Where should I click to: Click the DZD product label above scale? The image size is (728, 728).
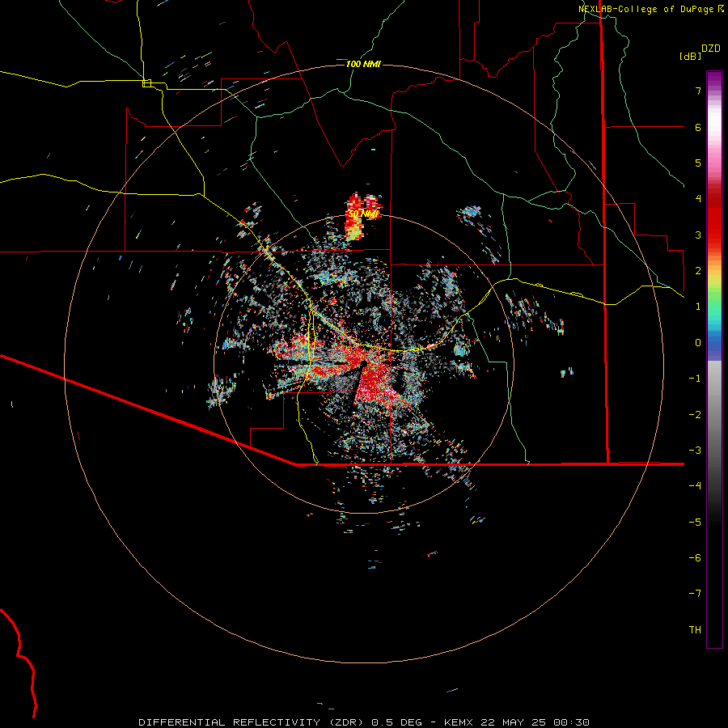coord(711,49)
